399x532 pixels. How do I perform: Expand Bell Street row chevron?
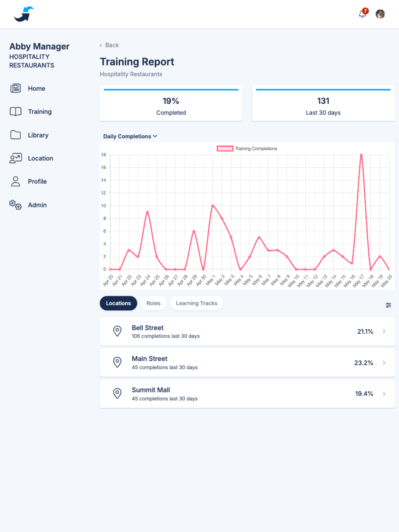coord(384,332)
